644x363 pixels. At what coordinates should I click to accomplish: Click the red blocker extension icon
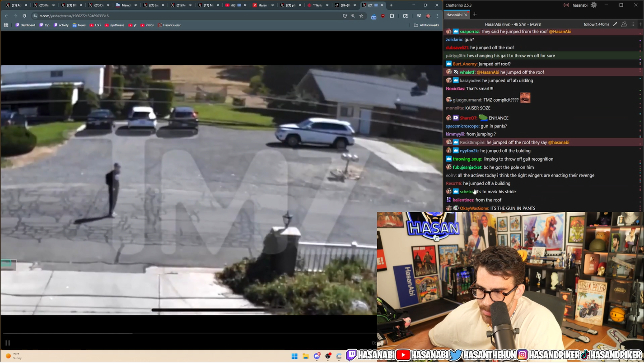tap(383, 16)
